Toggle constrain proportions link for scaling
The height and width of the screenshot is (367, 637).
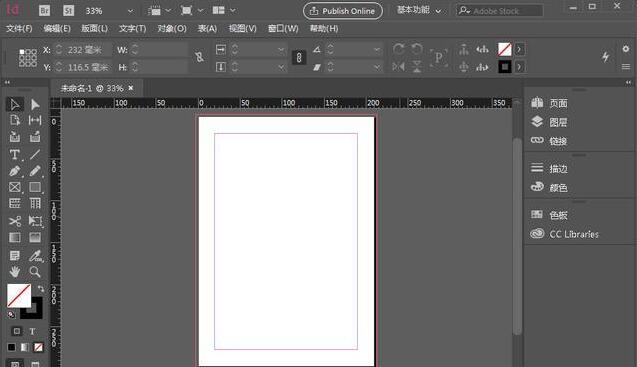299,58
